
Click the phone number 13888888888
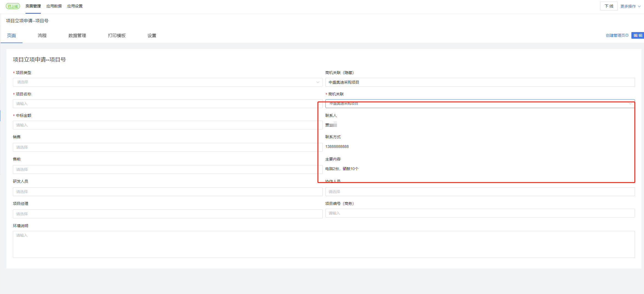(337, 146)
